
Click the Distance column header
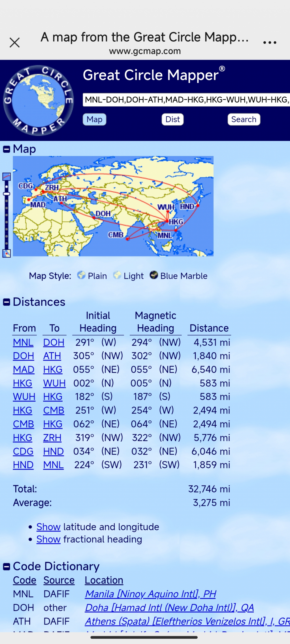click(209, 328)
